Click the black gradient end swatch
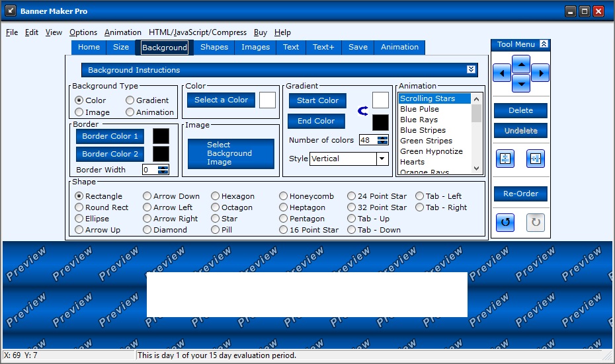The height and width of the screenshot is (364, 615). pyautogui.click(x=380, y=123)
